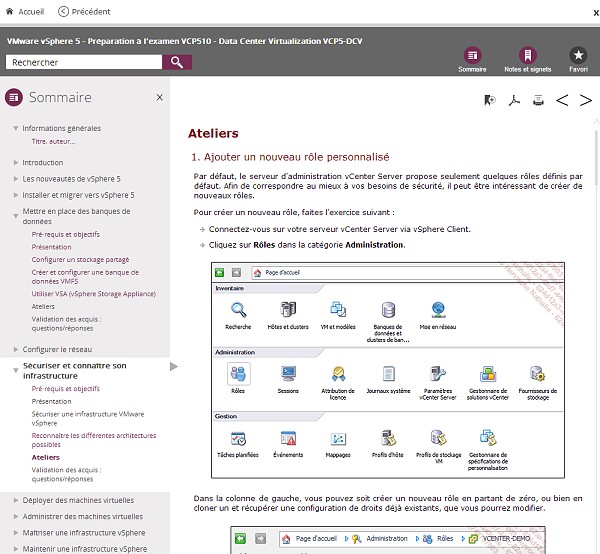Go to the next page arrow
This screenshot has height=554, width=600.
pyautogui.click(x=585, y=100)
